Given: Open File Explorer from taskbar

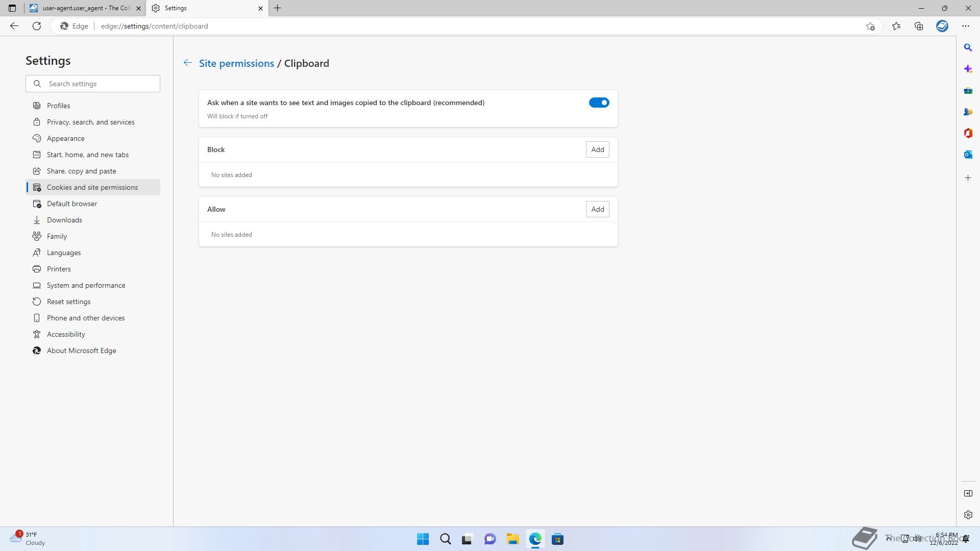Looking at the screenshot, I should tap(512, 539).
